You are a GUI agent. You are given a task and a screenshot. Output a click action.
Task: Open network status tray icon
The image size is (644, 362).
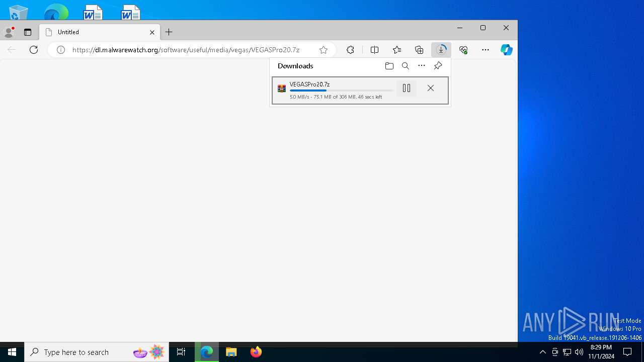click(567, 352)
